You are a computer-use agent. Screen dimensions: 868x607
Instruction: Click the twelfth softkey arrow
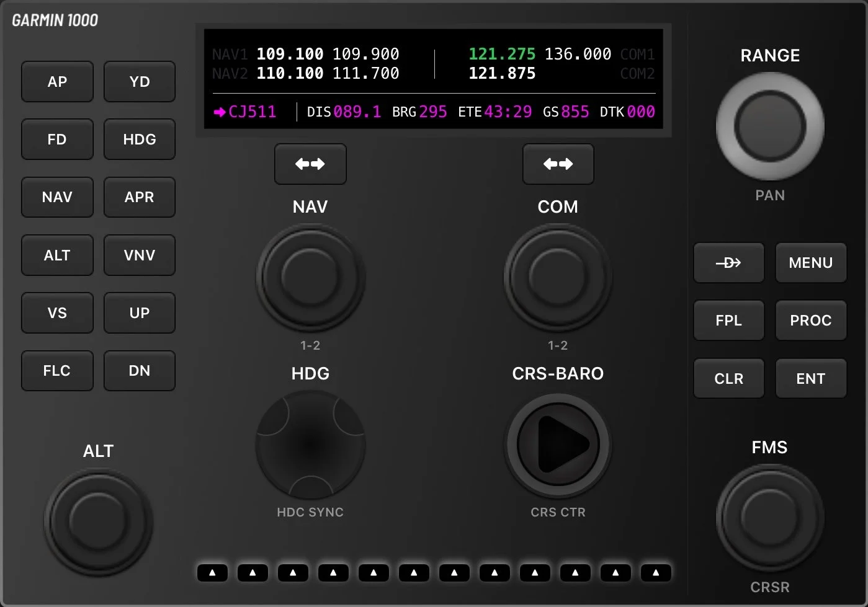[656, 573]
